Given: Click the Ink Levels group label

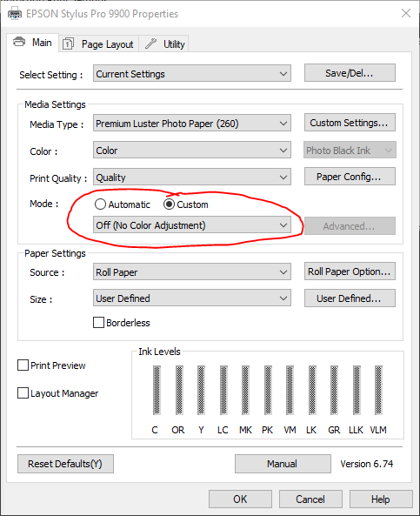Looking at the screenshot, I should point(159,352).
